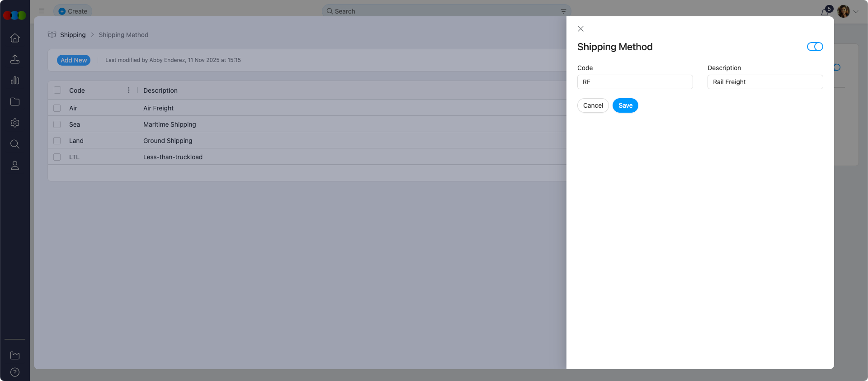Image resolution: width=868 pixels, height=381 pixels.
Task: Open the user profile icon in sidebar
Action: pyautogui.click(x=15, y=166)
